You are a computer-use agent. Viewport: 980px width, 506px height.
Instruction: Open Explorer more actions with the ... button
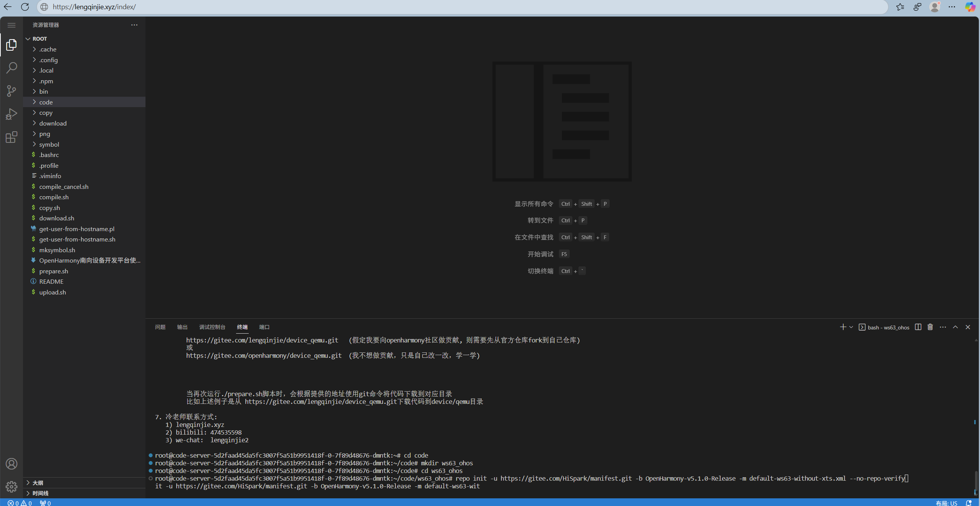134,25
